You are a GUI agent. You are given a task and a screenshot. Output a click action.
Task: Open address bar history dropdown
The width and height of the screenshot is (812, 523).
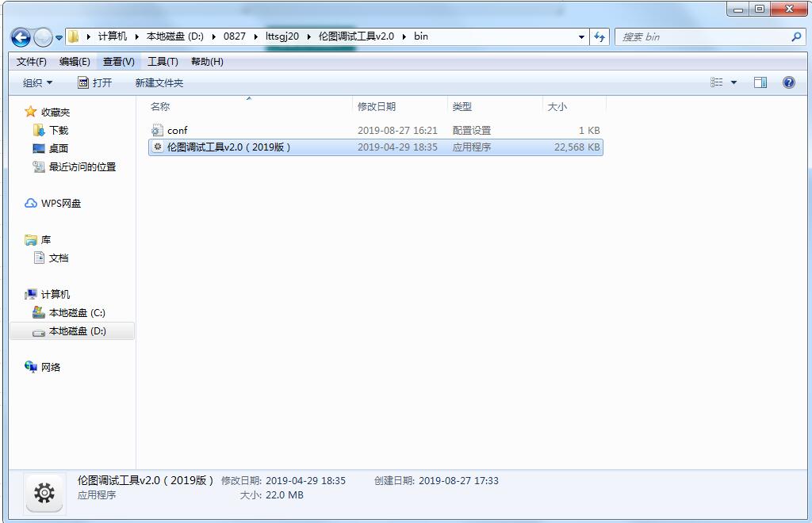581,36
